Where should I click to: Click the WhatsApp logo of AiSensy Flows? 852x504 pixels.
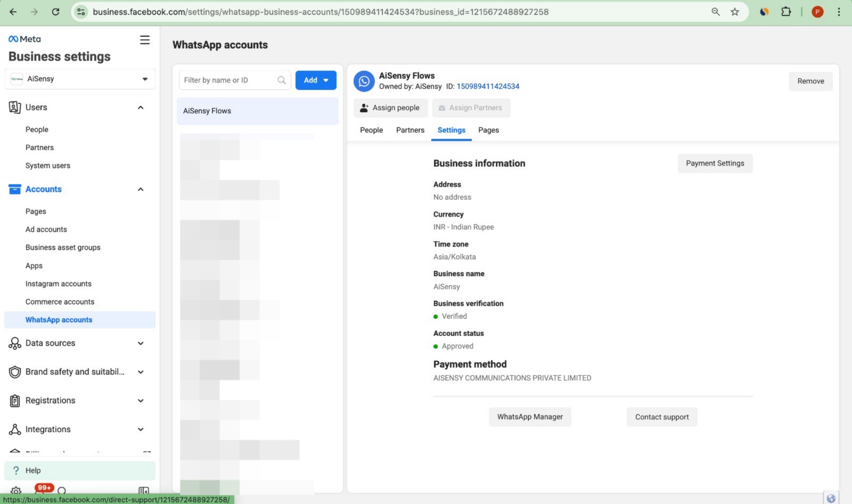click(x=364, y=81)
